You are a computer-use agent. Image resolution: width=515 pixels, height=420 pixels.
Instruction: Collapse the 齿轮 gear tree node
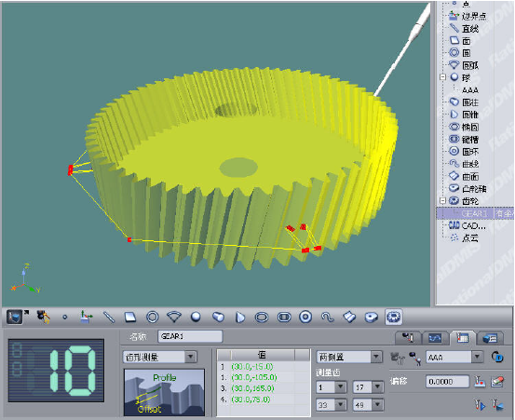pos(442,200)
